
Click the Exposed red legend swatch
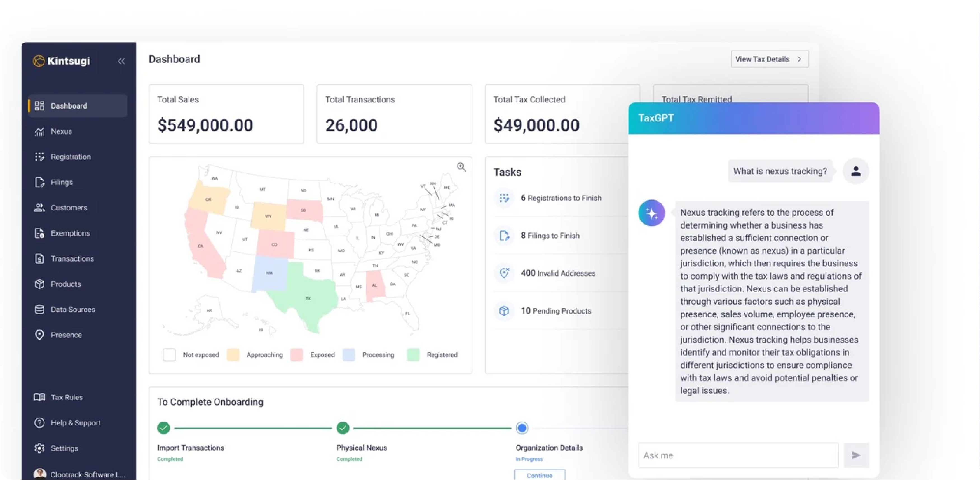pyautogui.click(x=296, y=355)
